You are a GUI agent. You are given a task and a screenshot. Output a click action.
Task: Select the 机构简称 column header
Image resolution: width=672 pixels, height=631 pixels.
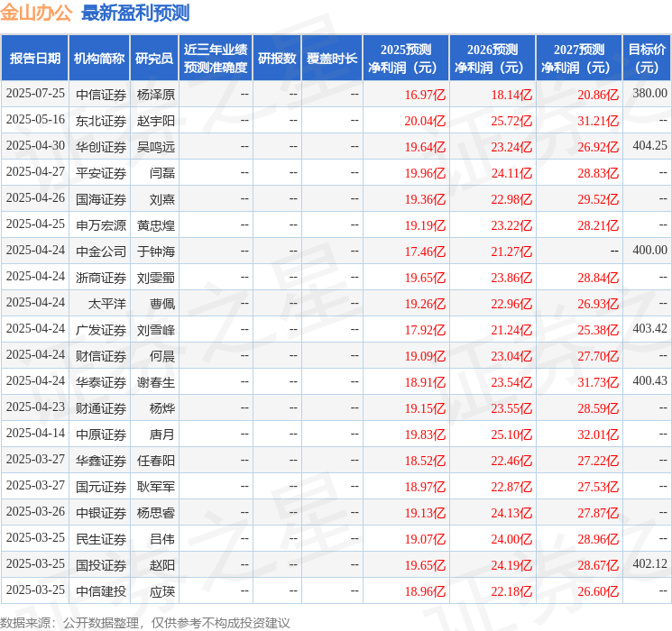click(x=99, y=58)
